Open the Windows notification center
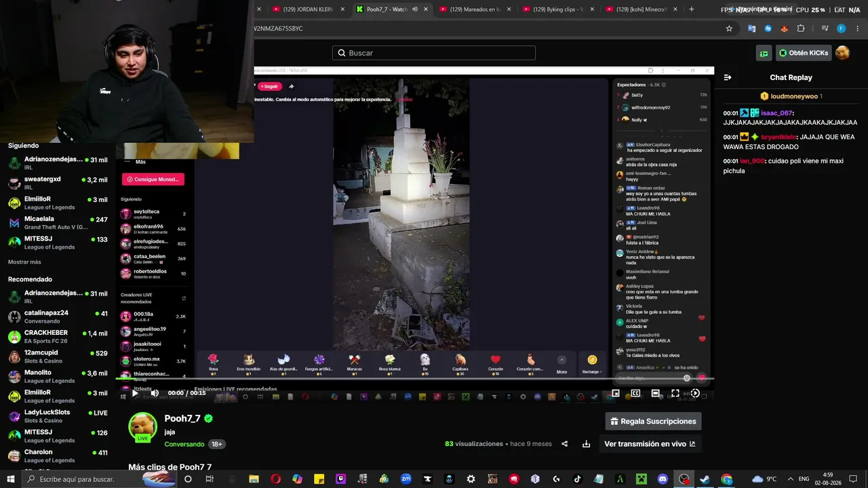This screenshot has height=488, width=868. 853,479
